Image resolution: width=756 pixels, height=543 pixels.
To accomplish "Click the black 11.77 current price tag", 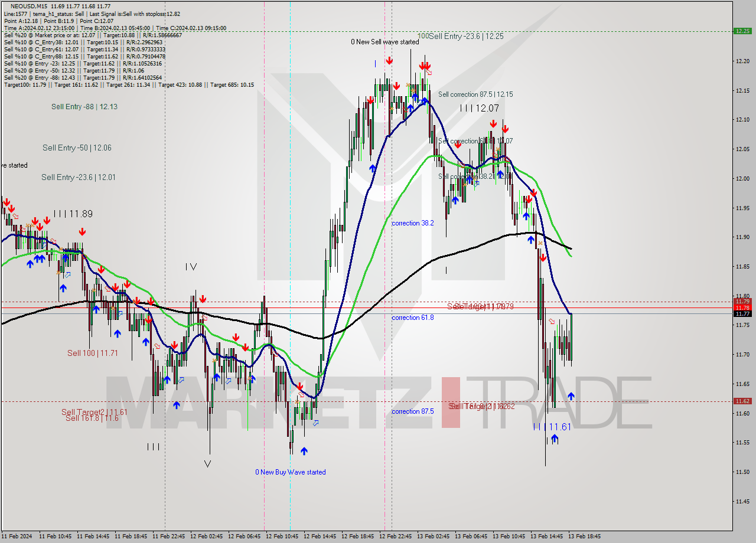I will [742, 314].
